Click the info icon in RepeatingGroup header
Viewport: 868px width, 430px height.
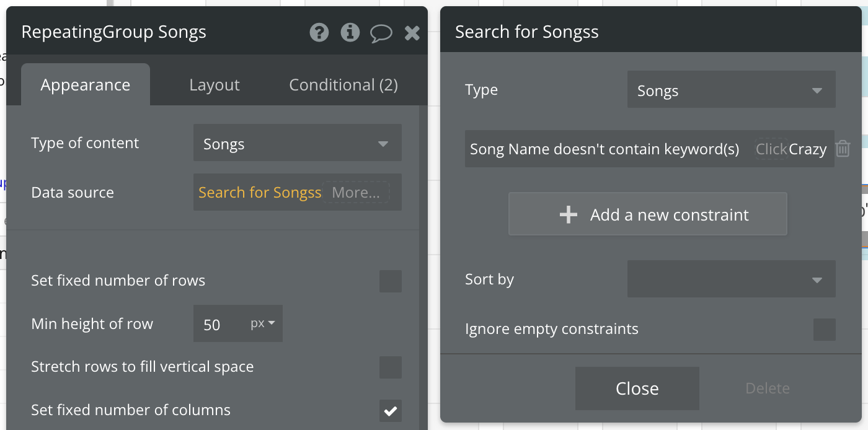click(x=350, y=32)
